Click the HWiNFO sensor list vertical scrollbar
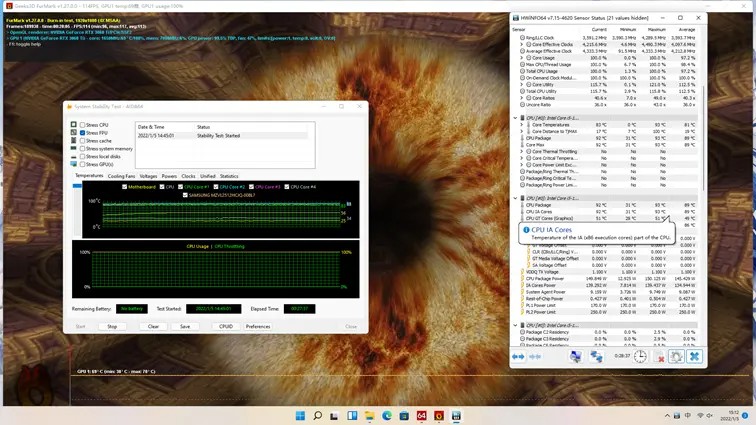Image resolution: width=756 pixels, height=425 pixels. point(703,137)
